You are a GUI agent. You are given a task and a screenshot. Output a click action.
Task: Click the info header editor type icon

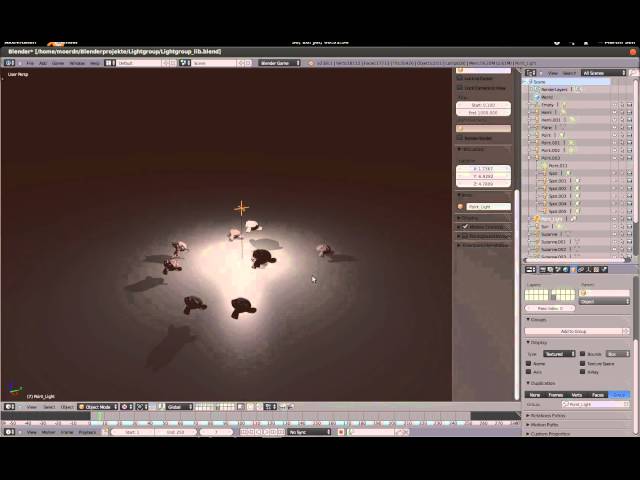click(x=10, y=63)
